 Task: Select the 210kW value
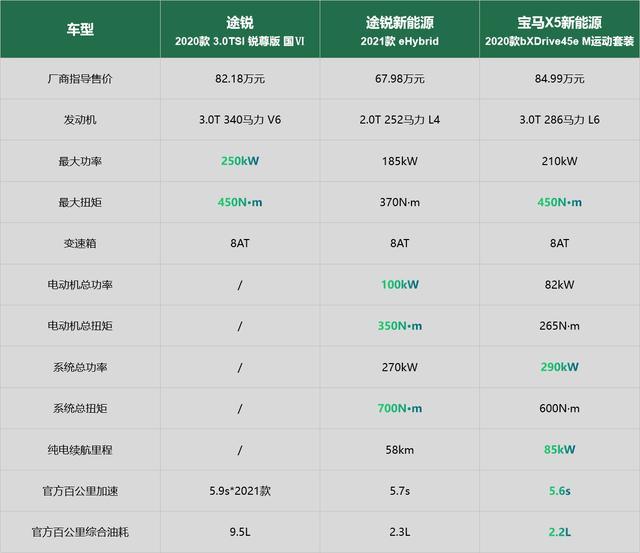click(560, 161)
